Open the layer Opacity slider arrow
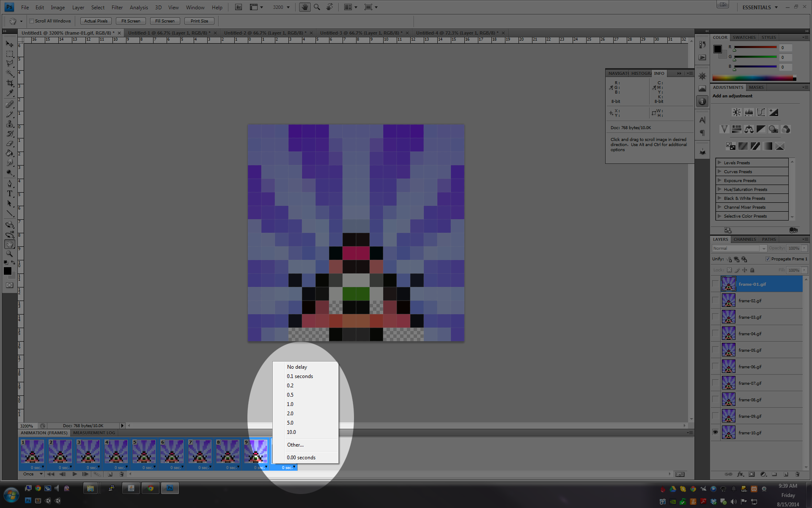Screen dimensions: 812x508 pyautogui.click(x=805, y=248)
